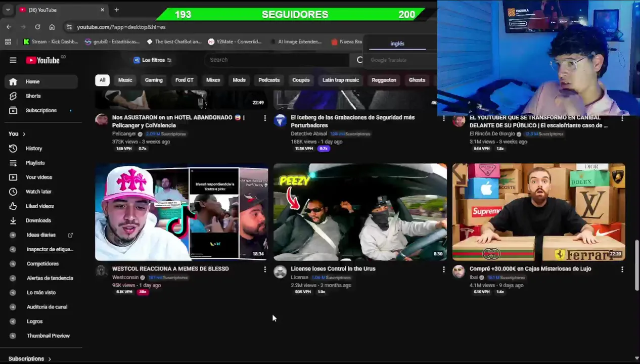Open Los filtros dropdown

pos(153,60)
